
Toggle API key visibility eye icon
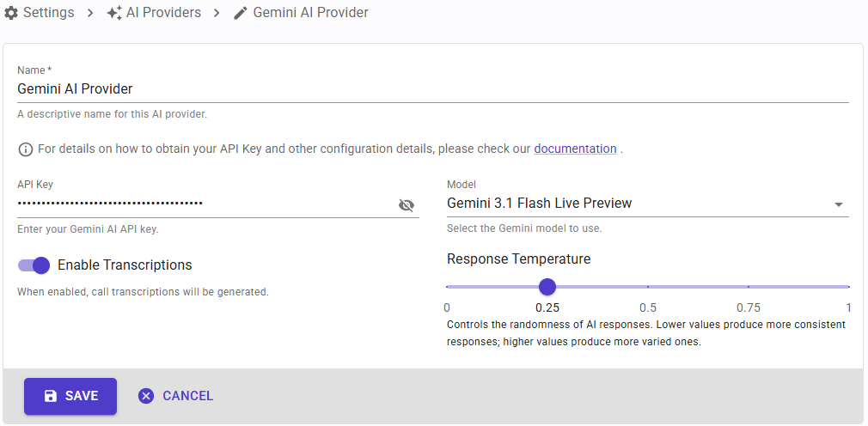(406, 205)
